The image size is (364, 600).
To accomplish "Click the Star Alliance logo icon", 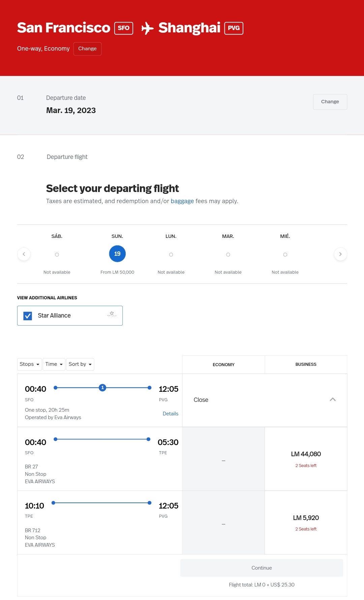I will tap(112, 314).
